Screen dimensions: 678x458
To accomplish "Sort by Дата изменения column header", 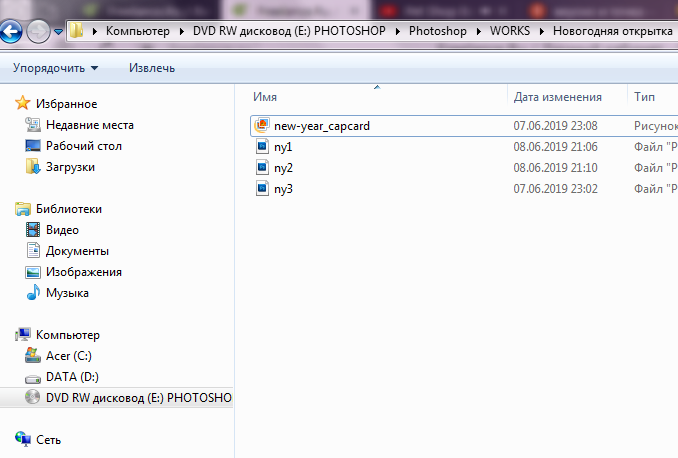I will [x=557, y=97].
